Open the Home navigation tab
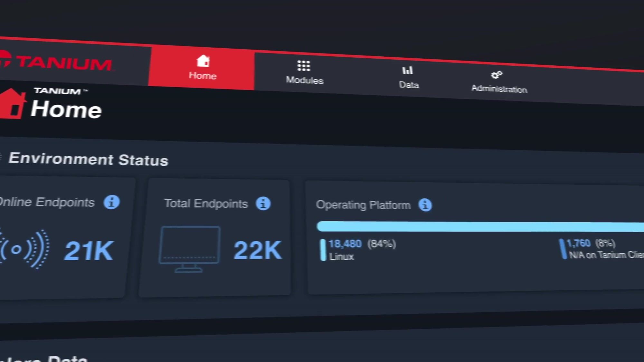 [203, 75]
